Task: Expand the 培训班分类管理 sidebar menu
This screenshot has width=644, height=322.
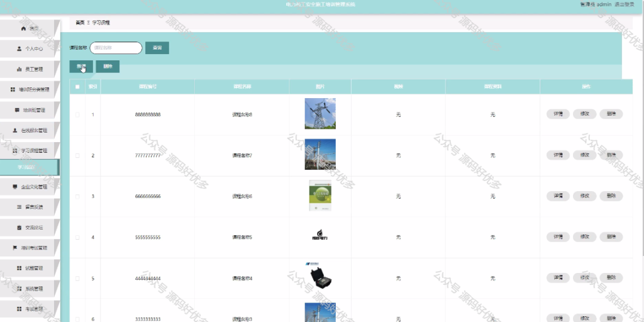Action: pos(30,89)
